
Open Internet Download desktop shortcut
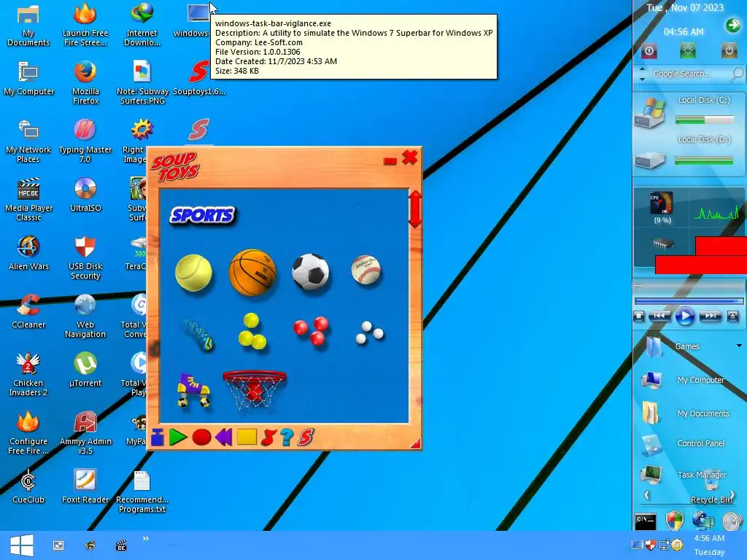point(142,24)
